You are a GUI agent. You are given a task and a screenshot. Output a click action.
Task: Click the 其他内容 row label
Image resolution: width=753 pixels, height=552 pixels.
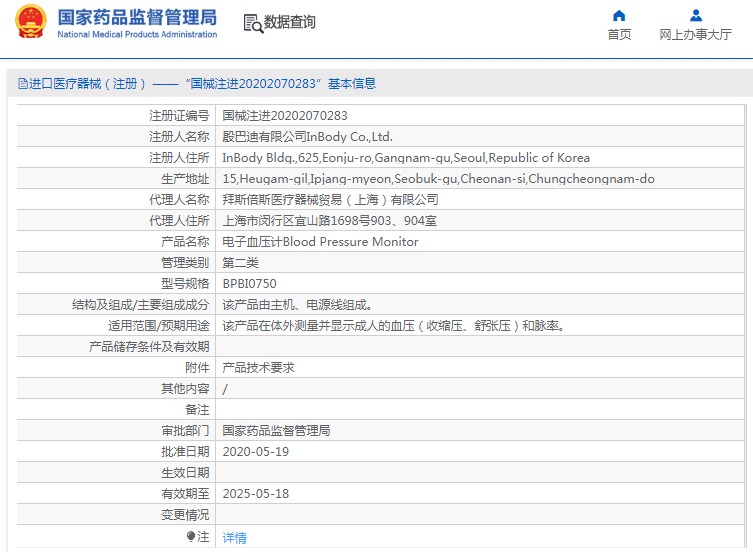185,389
